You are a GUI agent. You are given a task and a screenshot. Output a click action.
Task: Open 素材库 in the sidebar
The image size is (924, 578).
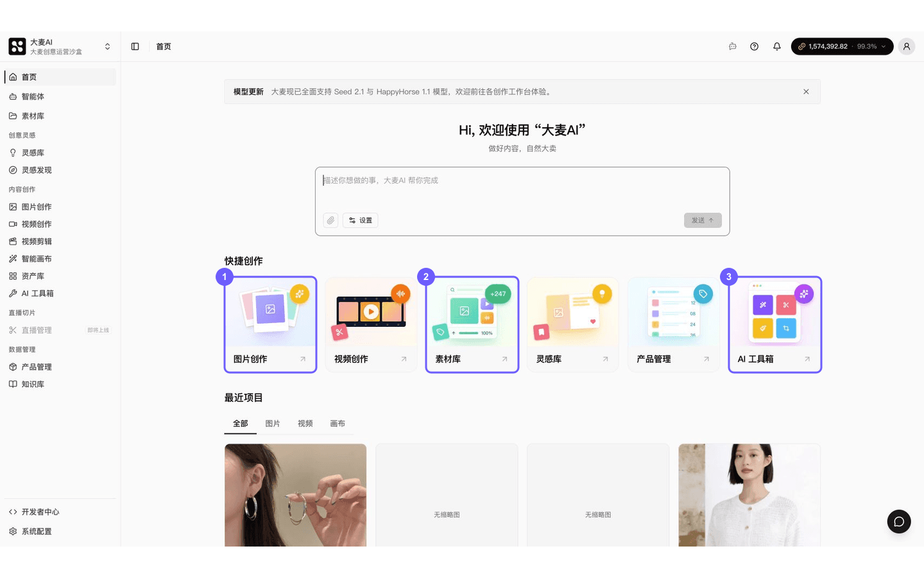pos(60,116)
